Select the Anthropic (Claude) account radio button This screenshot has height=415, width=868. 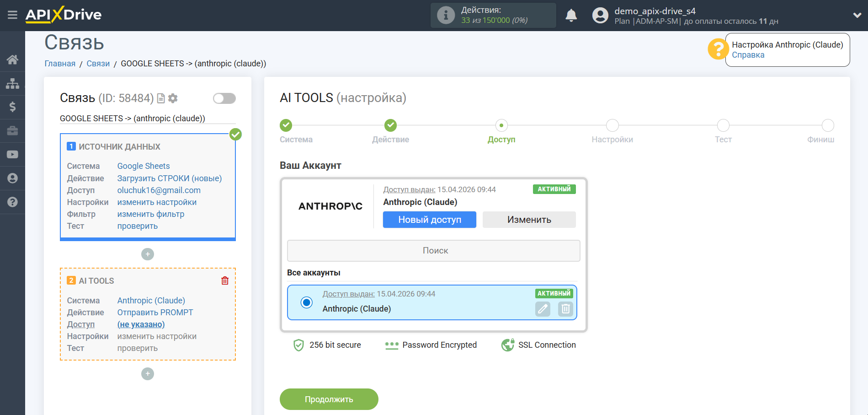click(x=307, y=302)
